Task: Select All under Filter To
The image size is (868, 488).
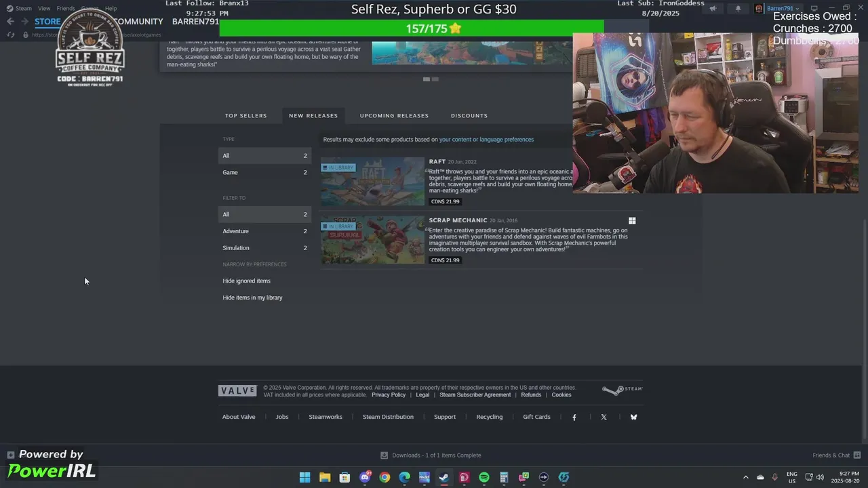Action: pyautogui.click(x=264, y=214)
